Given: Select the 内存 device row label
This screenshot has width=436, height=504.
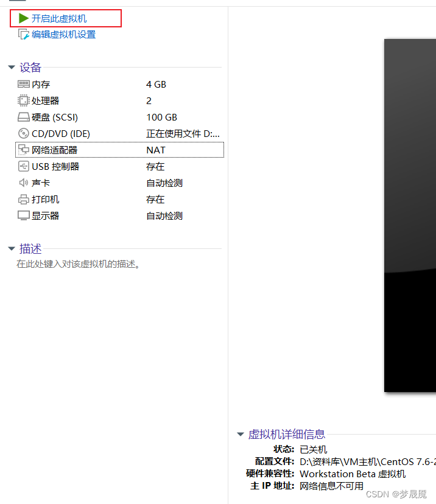Looking at the screenshot, I should point(41,85).
